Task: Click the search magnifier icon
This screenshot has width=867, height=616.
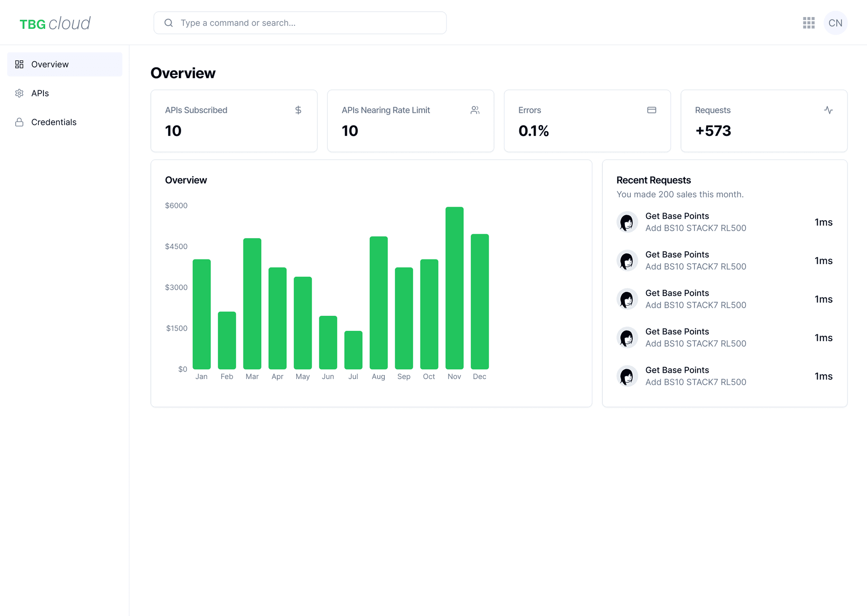Action: click(168, 23)
